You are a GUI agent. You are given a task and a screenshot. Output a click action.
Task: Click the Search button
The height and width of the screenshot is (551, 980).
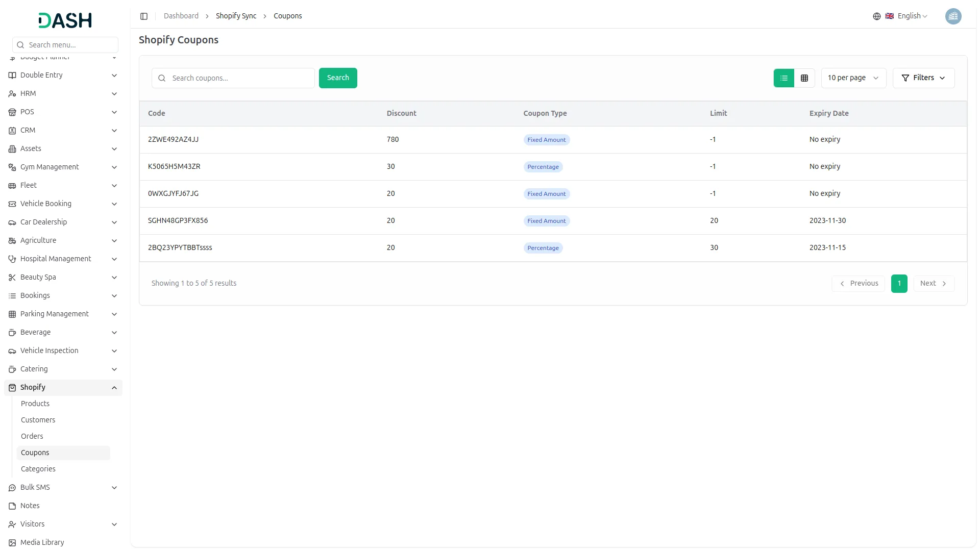click(338, 78)
